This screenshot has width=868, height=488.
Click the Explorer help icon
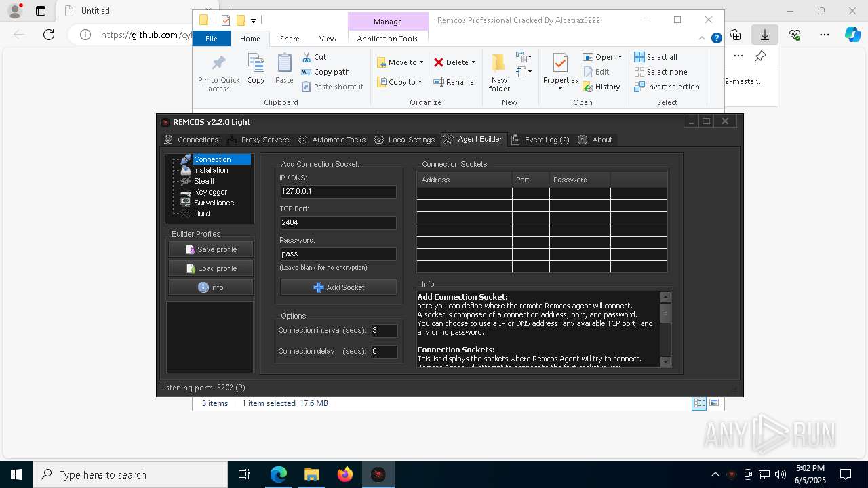pyautogui.click(x=716, y=39)
